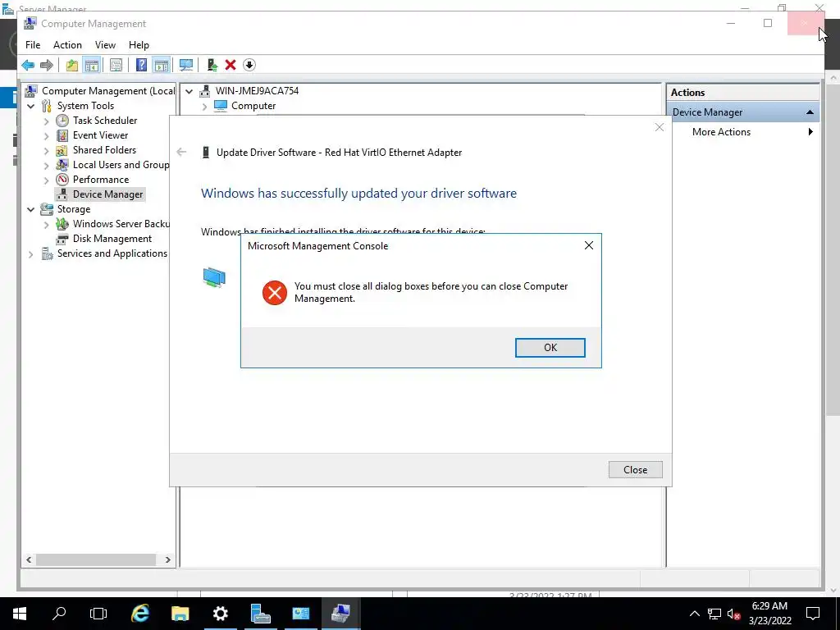This screenshot has width=840, height=630.
Task: Expand Windows Server Backup node
Action: [47, 225]
